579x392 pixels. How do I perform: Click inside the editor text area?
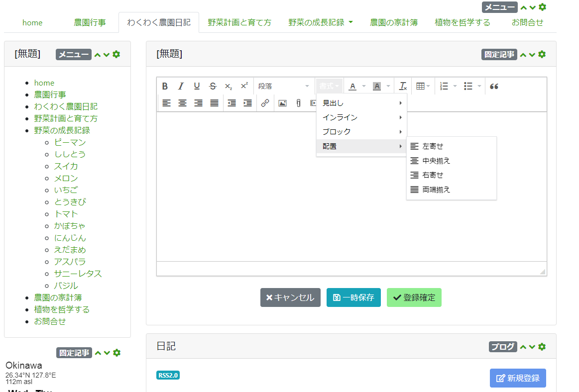point(351,187)
